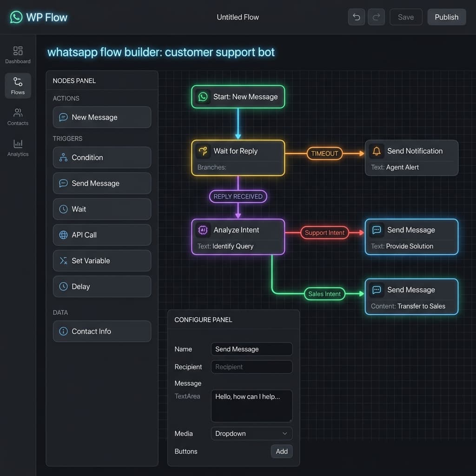The width and height of the screenshot is (476, 476).
Task: Click the Support Intent connection label
Action: coord(324,232)
